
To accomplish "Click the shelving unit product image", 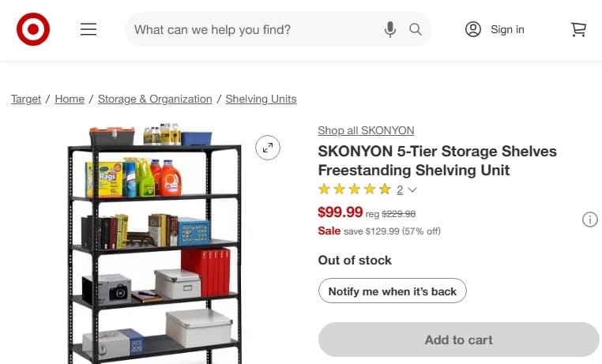I will pos(154,245).
